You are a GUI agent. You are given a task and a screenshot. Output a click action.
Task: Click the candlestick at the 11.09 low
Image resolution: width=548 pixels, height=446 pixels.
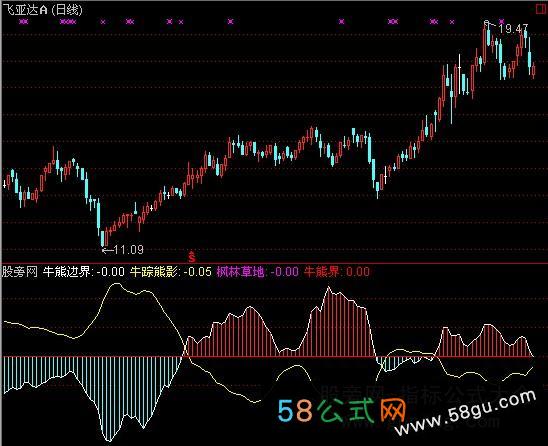tap(102, 238)
